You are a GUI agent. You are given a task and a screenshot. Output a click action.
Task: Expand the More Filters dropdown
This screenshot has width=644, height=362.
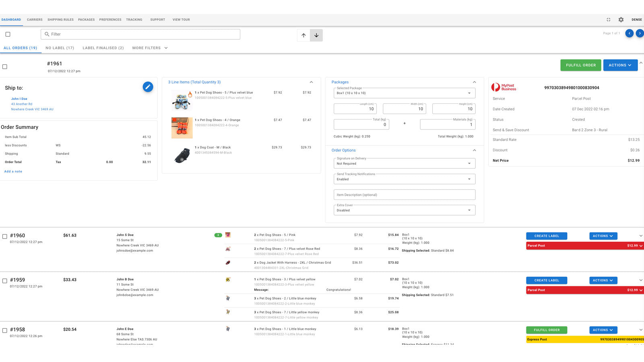pyautogui.click(x=150, y=48)
